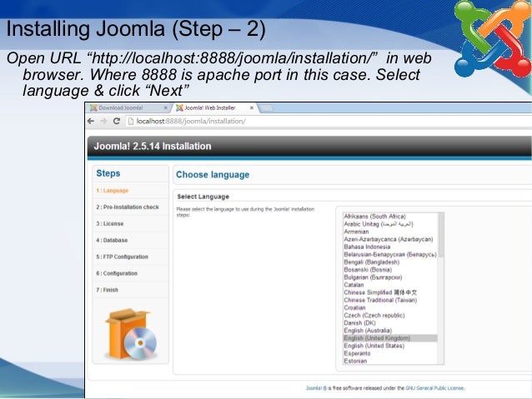Choose Czech (Czech republic) language
The height and width of the screenshot is (399, 532).
390,315
